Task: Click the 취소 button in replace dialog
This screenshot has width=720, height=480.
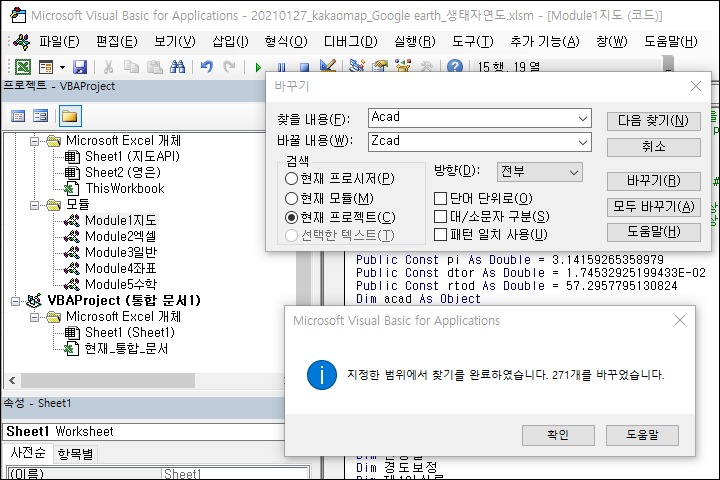Action: pos(653,147)
